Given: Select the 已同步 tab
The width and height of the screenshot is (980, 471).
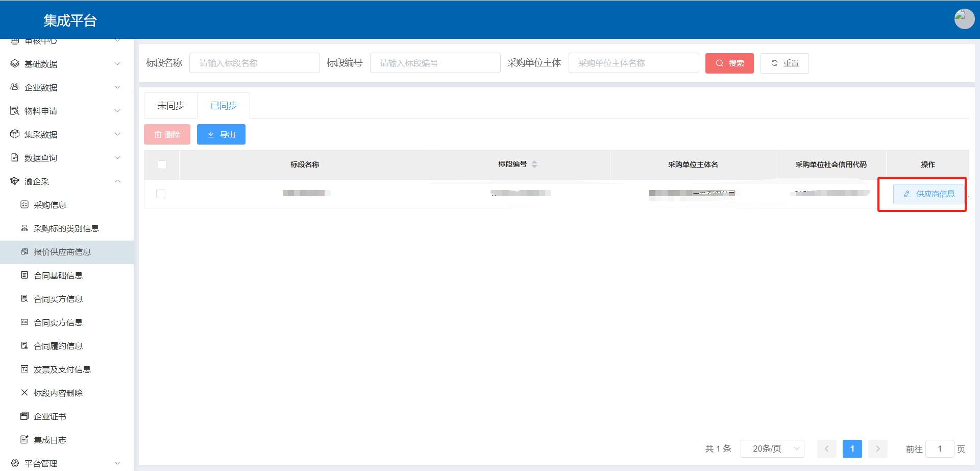Looking at the screenshot, I should (224, 106).
